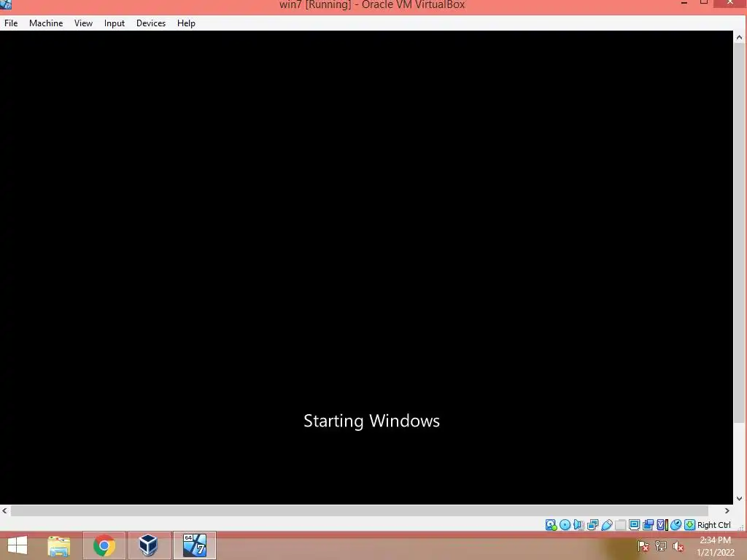Click the greyed shared folders indicator
The height and width of the screenshot is (560, 747).
coord(620,525)
